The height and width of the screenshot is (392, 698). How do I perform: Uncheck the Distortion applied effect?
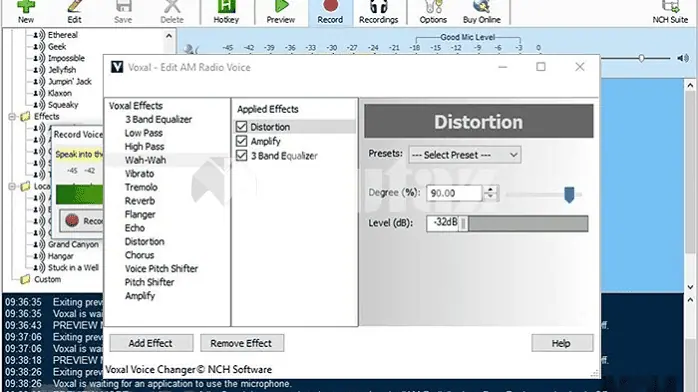[241, 127]
